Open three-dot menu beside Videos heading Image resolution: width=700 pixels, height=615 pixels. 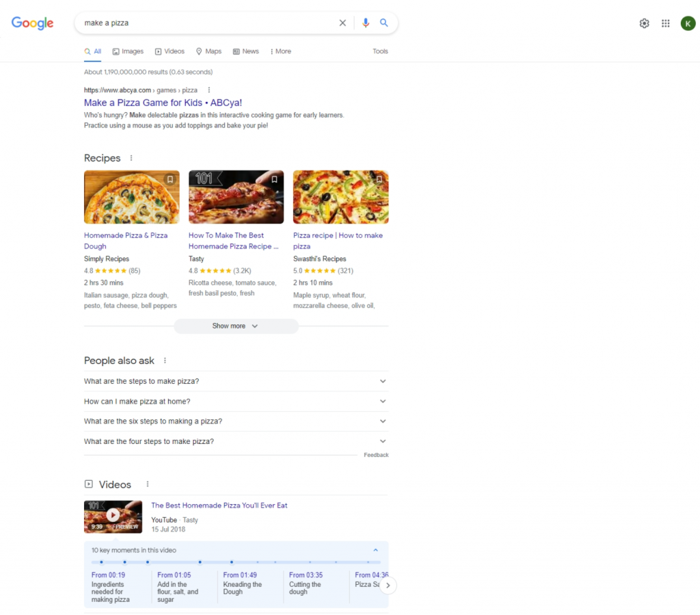tap(148, 484)
